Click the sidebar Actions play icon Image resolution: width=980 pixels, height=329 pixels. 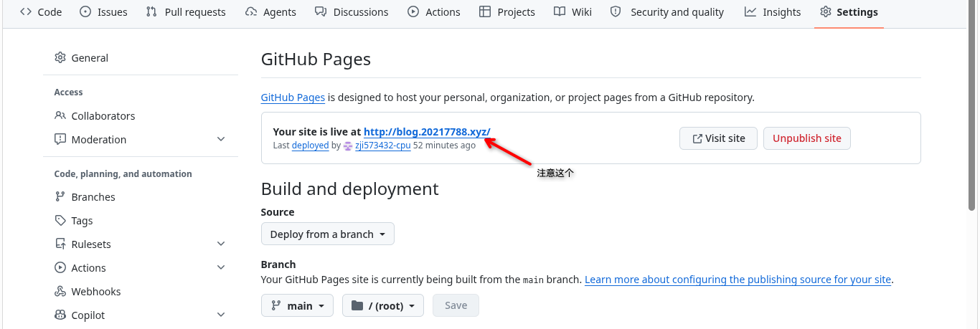pyautogui.click(x=60, y=268)
